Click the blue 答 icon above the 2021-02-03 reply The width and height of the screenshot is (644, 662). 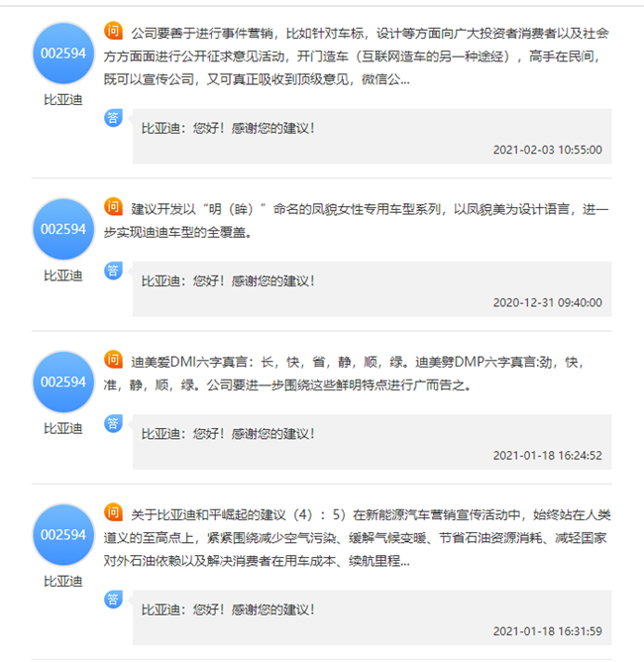pos(113,117)
